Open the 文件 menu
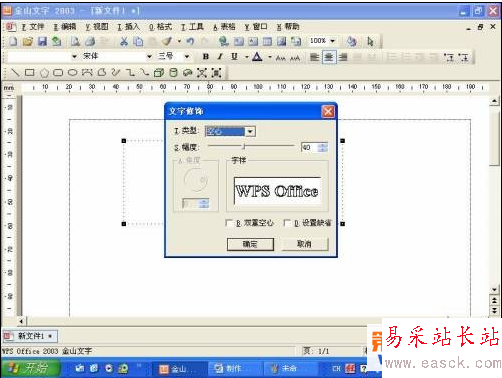The height and width of the screenshot is (378, 502). [x=33, y=27]
